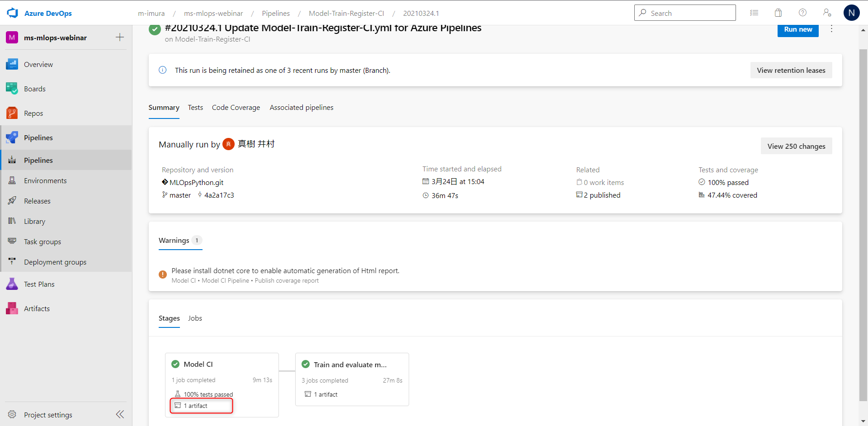Switch to the Code Coverage tab

pos(236,108)
